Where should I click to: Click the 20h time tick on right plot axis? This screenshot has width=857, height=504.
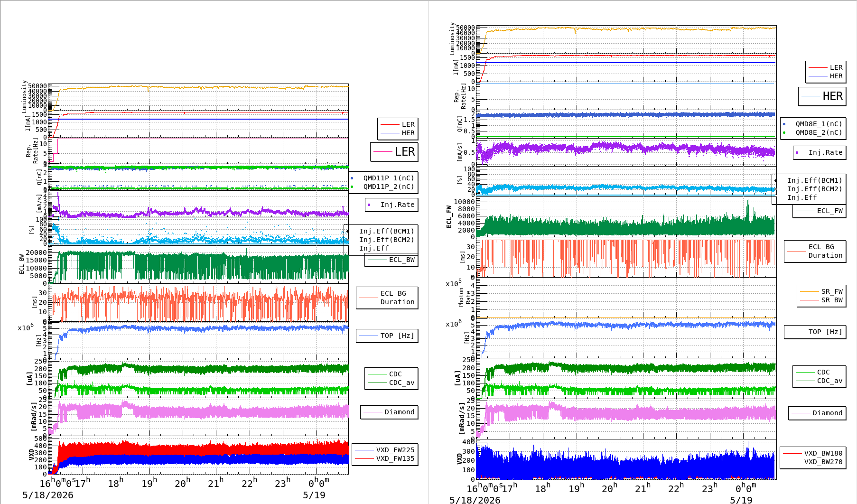click(x=609, y=488)
